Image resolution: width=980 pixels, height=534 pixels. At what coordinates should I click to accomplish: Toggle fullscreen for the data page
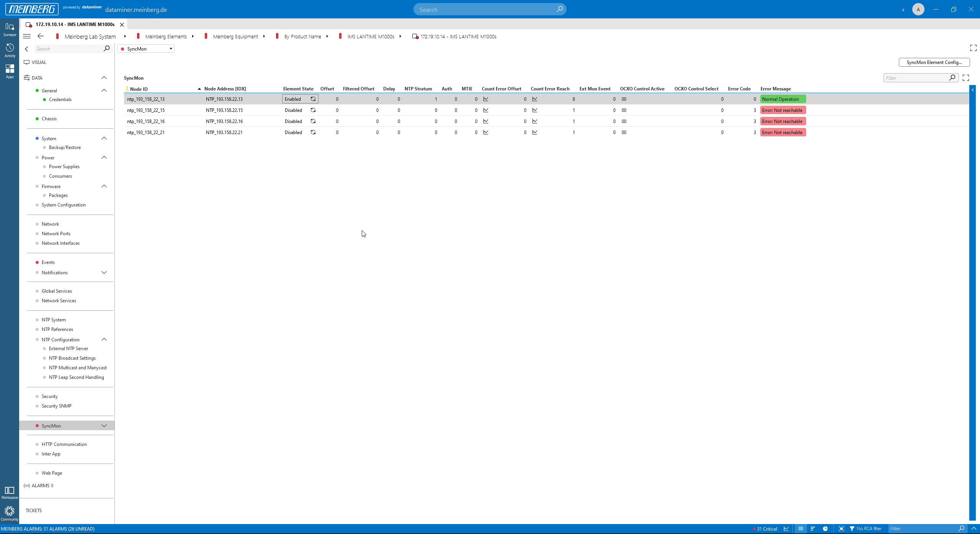click(x=973, y=48)
